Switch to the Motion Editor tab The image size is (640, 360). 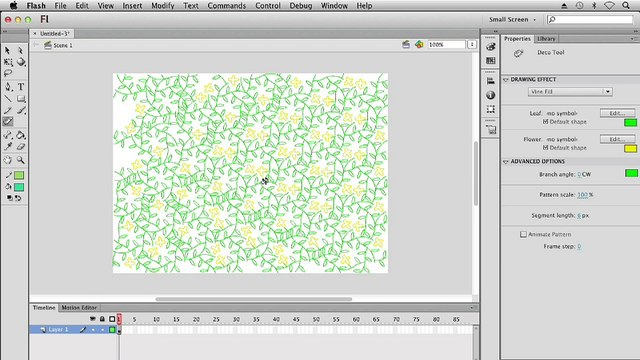point(79,308)
